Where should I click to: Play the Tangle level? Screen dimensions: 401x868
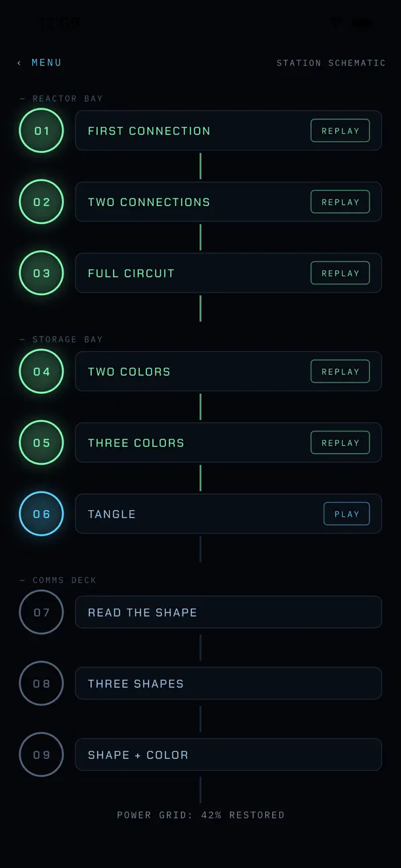[347, 514]
